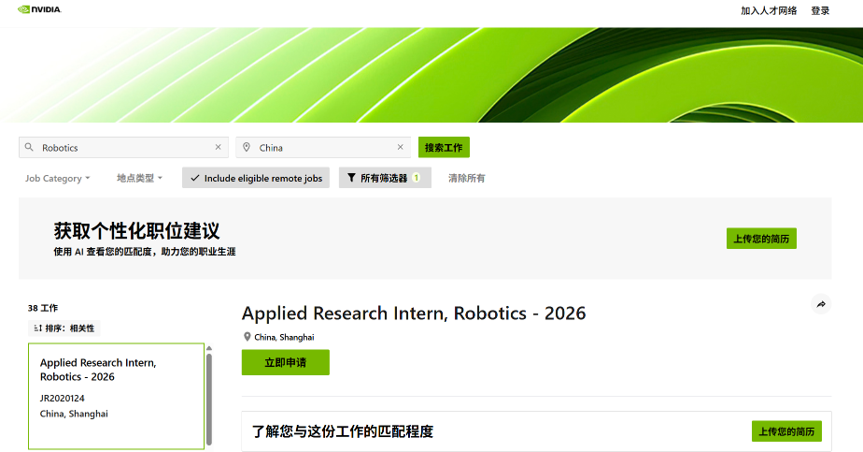This screenshot has width=863, height=452.
Task: Click the 登录 login link
Action: click(x=820, y=10)
